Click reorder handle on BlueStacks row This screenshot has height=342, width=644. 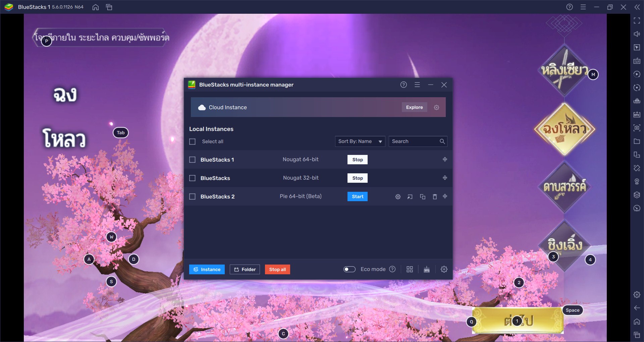point(445,178)
